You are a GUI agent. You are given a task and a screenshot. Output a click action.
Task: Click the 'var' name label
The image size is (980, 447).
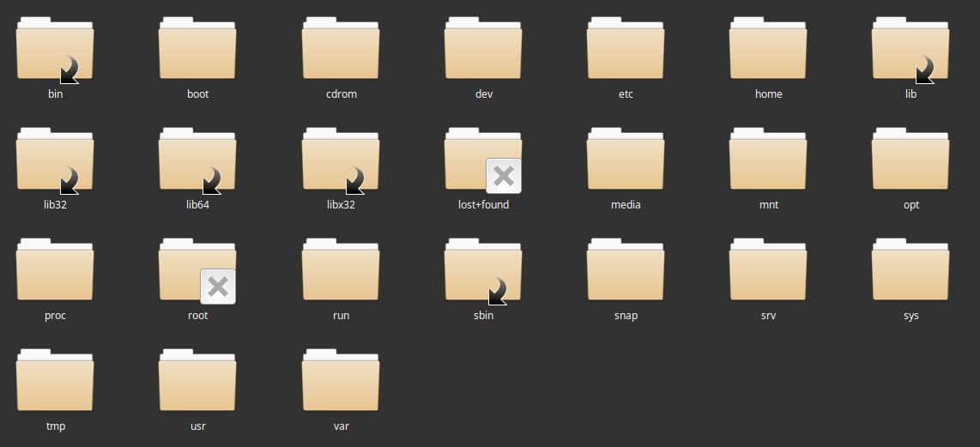coord(341,426)
